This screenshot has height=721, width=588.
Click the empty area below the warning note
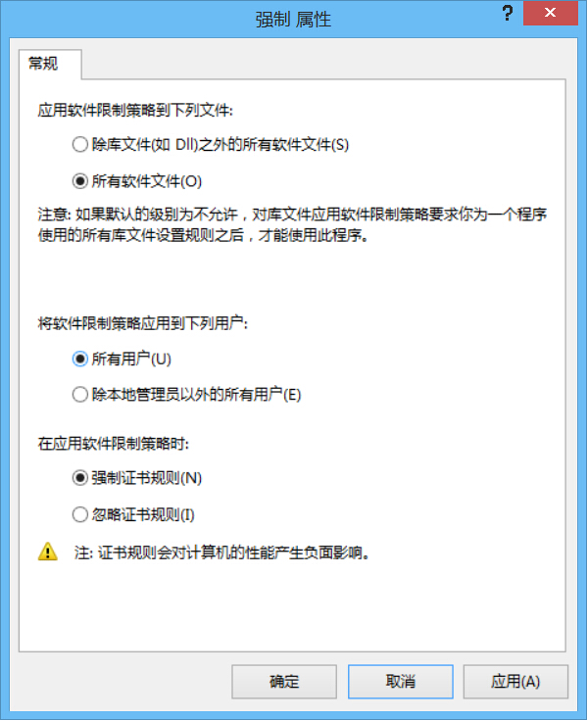pos(292,607)
